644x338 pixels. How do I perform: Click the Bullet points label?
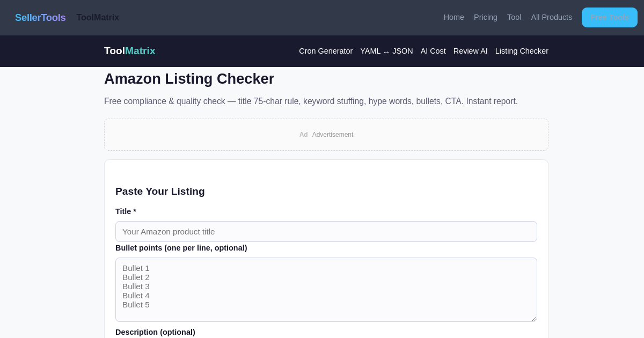181,248
